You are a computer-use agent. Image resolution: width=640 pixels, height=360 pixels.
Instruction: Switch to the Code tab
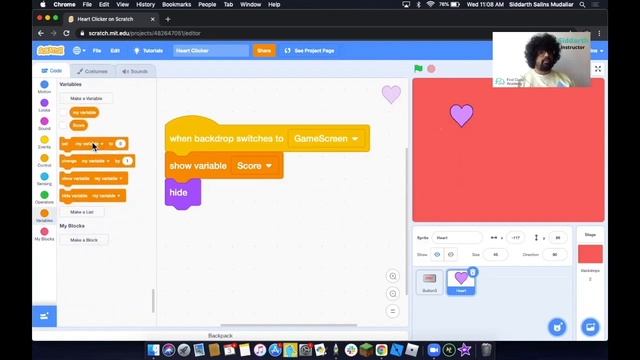pyautogui.click(x=51, y=71)
